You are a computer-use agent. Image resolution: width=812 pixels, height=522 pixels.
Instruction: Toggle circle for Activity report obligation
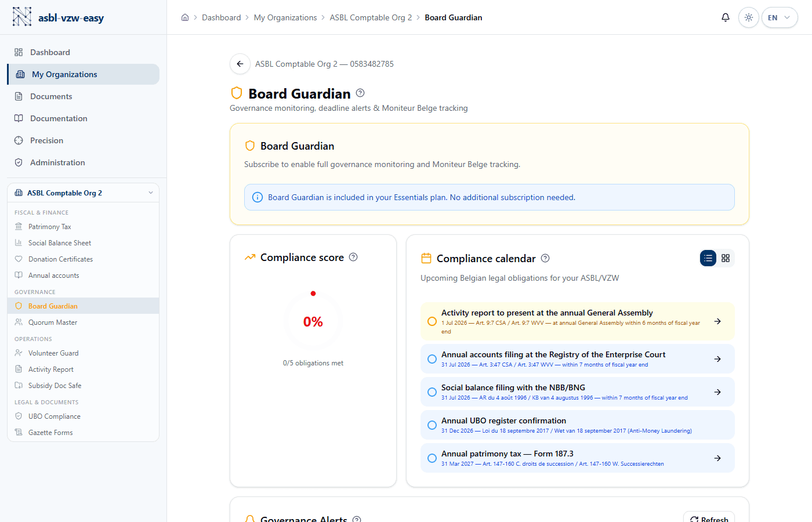pyautogui.click(x=432, y=321)
